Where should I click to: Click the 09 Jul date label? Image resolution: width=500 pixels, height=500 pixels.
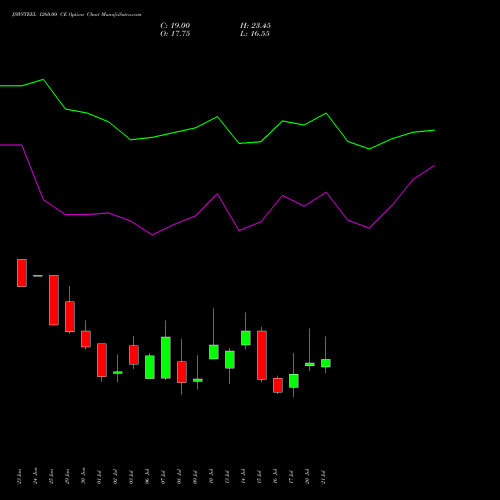[195, 477]
